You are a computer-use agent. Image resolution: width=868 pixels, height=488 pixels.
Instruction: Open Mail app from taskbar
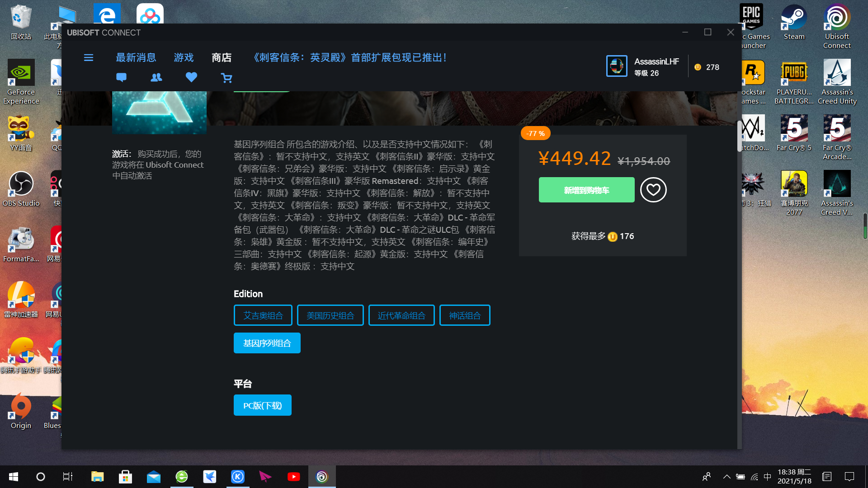click(154, 477)
